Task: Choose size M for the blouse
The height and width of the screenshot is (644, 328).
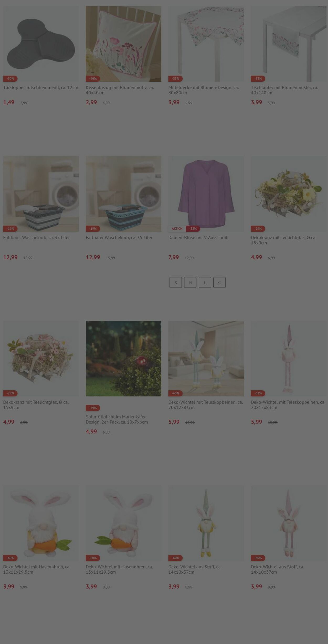Action: tap(190, 282)
